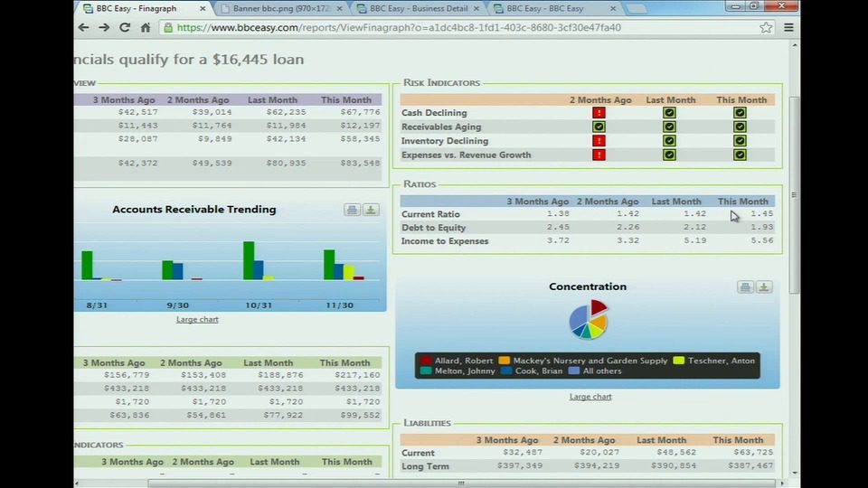Click the Concentration chart print icon

tap(745, 287)
